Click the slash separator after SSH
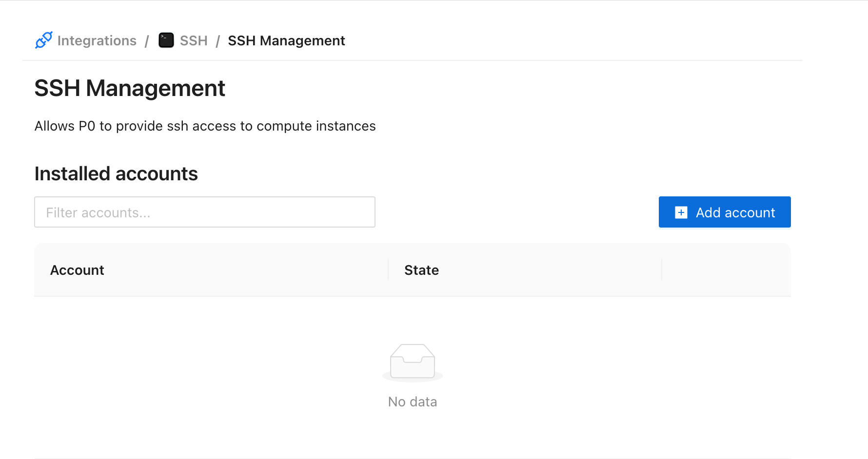This screenshot has height=459, width=868. pos(218,41)
